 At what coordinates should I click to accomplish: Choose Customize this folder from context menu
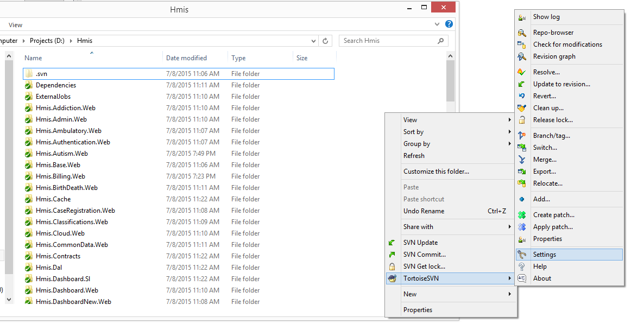436,172
